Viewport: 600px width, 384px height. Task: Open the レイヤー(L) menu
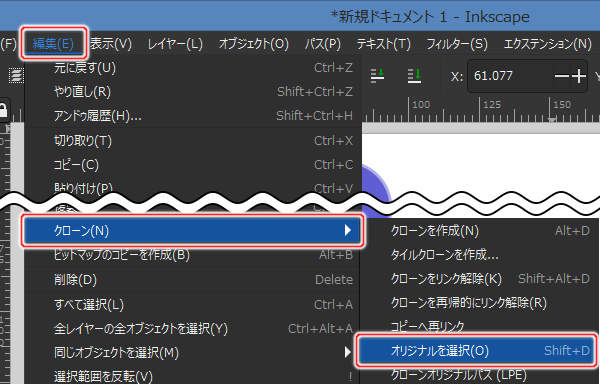click(175, 44)
